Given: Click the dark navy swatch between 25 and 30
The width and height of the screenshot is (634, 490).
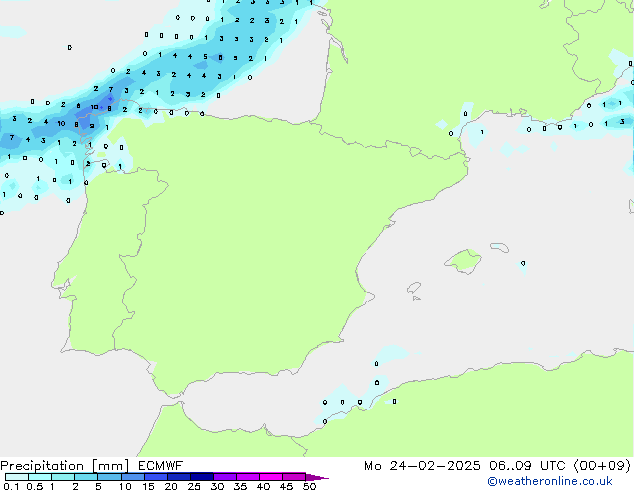Looking at the screenshot, I should (201, 477).
